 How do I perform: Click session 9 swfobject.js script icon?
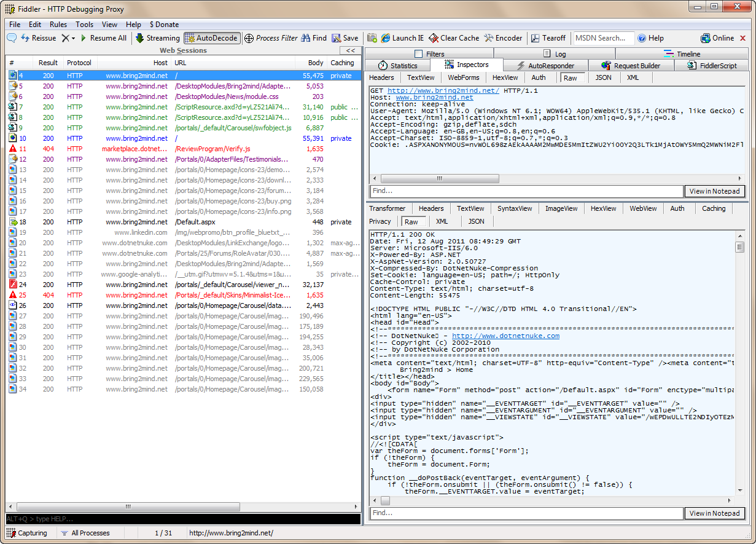12,128
